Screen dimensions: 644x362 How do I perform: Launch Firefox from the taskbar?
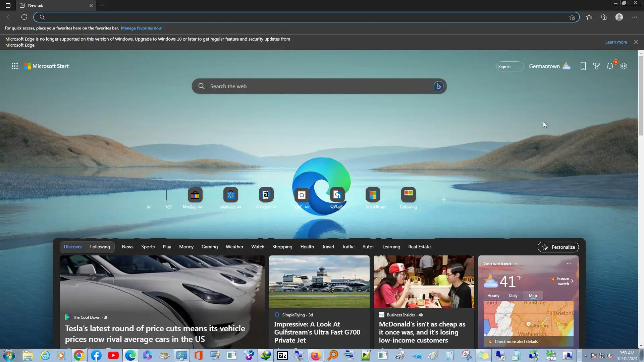point(316,355)
